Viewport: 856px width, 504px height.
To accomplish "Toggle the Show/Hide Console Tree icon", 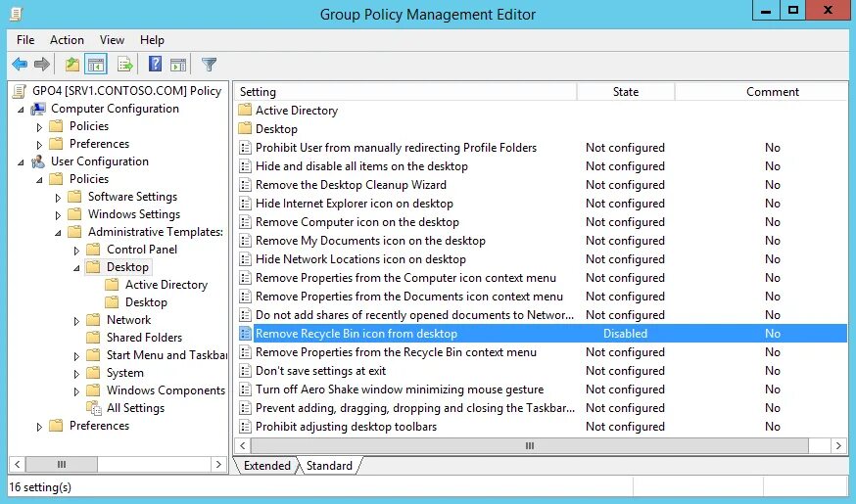I will [96, 65].
